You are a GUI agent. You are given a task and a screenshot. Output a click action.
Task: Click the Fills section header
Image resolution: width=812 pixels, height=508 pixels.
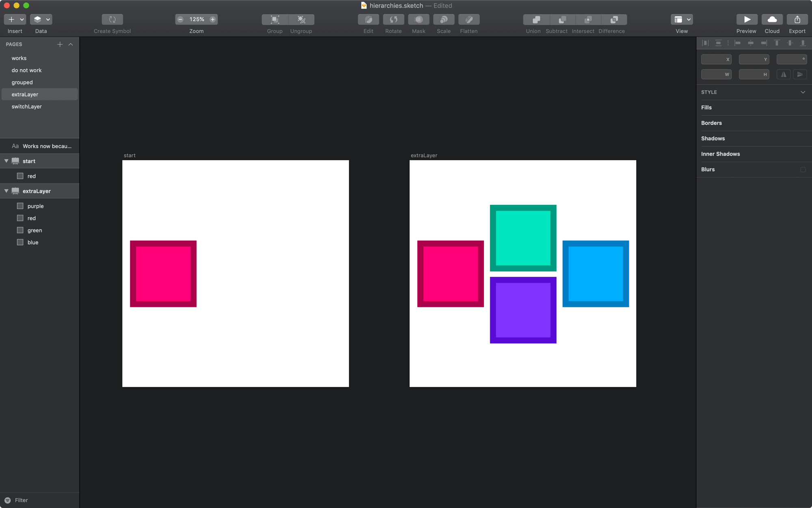(x=706, y=108)
